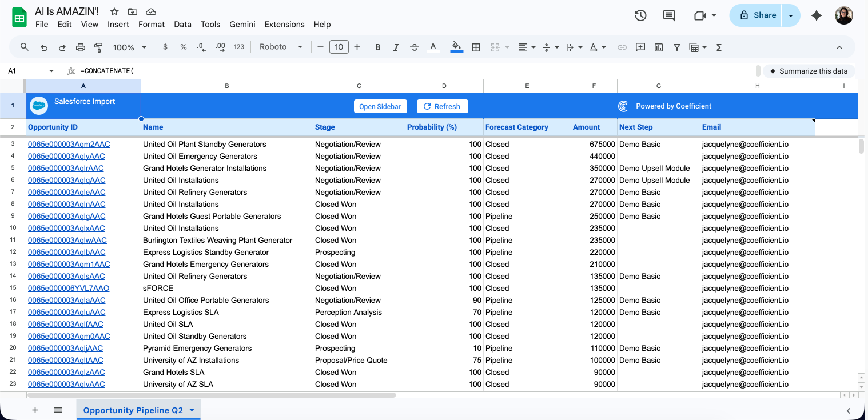This screenshot has height=420, width=868.
Task: Increase decimal places
Action: (x=220, y=47)
